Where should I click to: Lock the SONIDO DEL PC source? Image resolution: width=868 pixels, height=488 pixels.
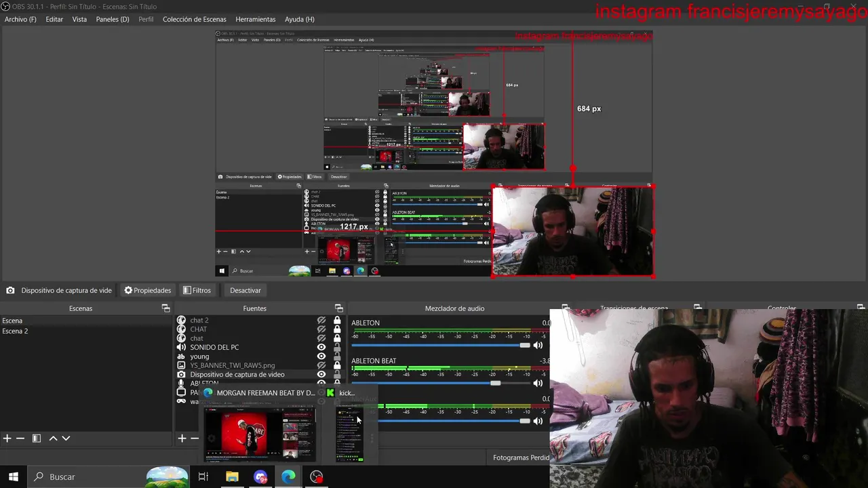click(x=337, y=347)
